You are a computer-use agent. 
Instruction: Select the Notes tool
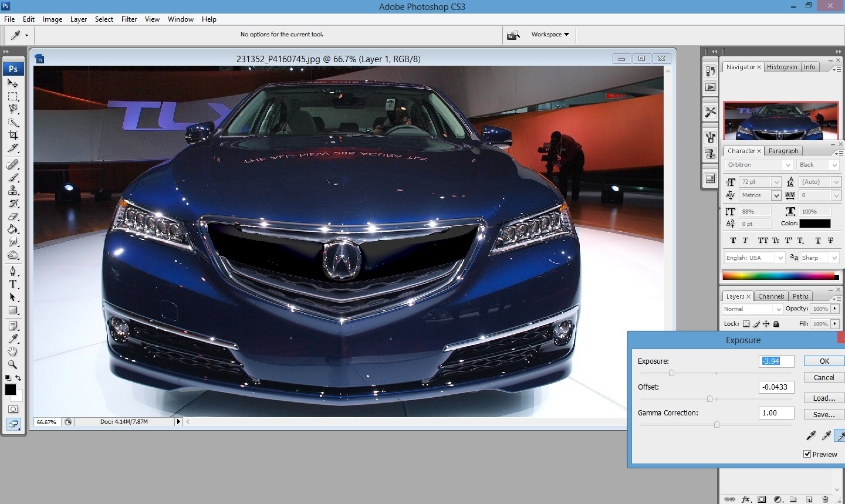13,326
